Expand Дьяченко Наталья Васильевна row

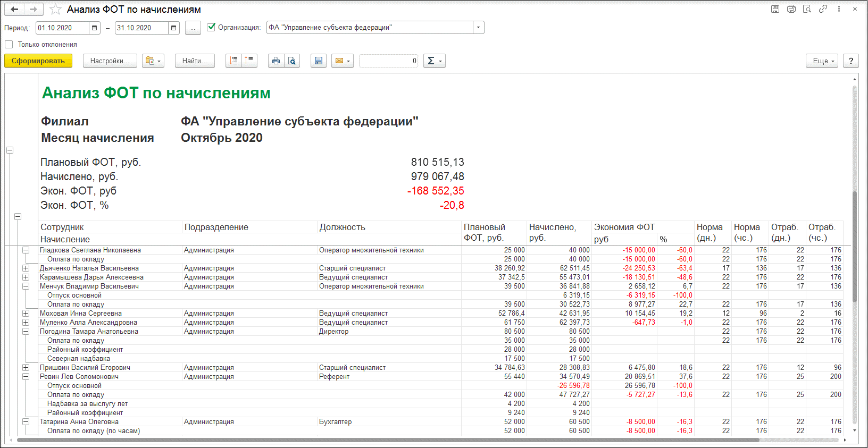(26, 268)
